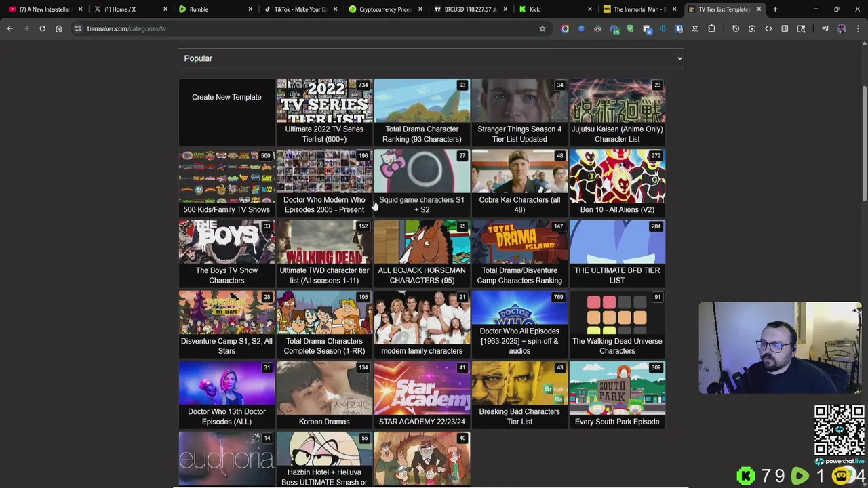Open The Boys TV Show Characters template
Viewport: 868px width, 488px height.
[226, 253]
